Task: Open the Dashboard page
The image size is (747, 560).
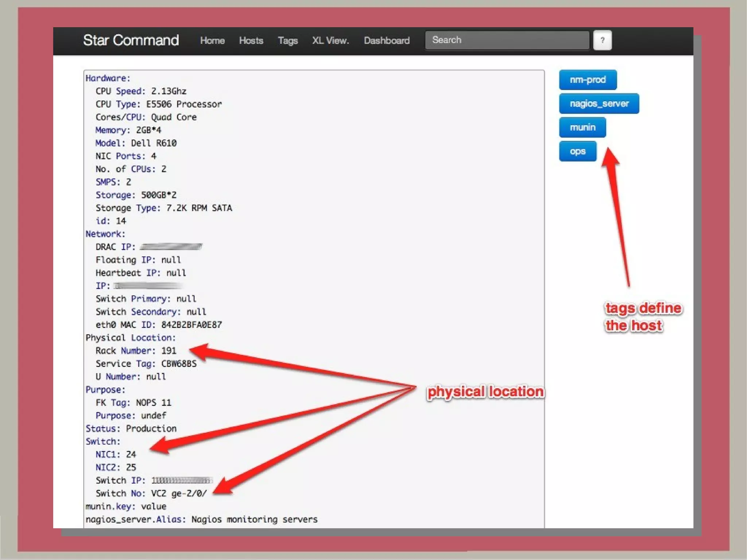Action: click(x=386, y=40)
